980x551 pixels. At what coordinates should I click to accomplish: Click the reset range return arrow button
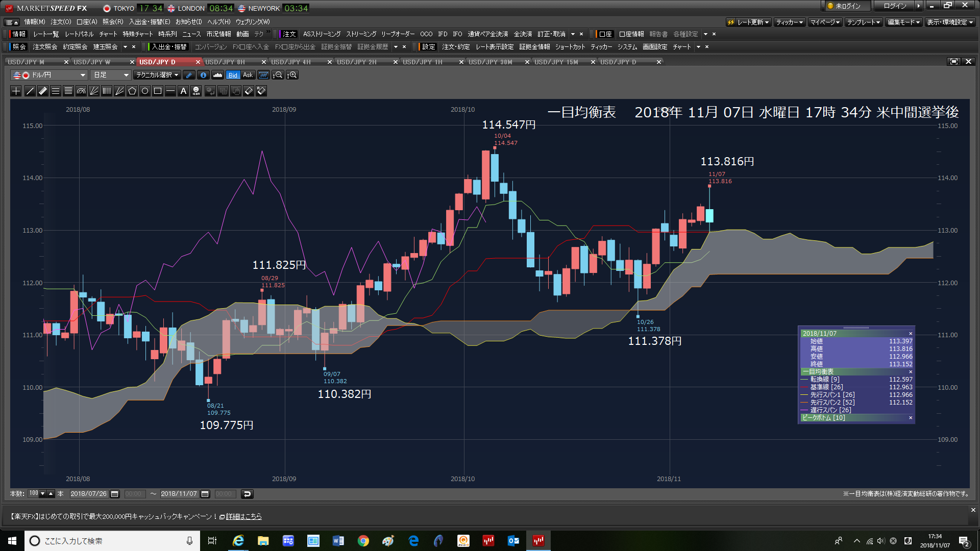pyautogui.click(x=247, y=494)
